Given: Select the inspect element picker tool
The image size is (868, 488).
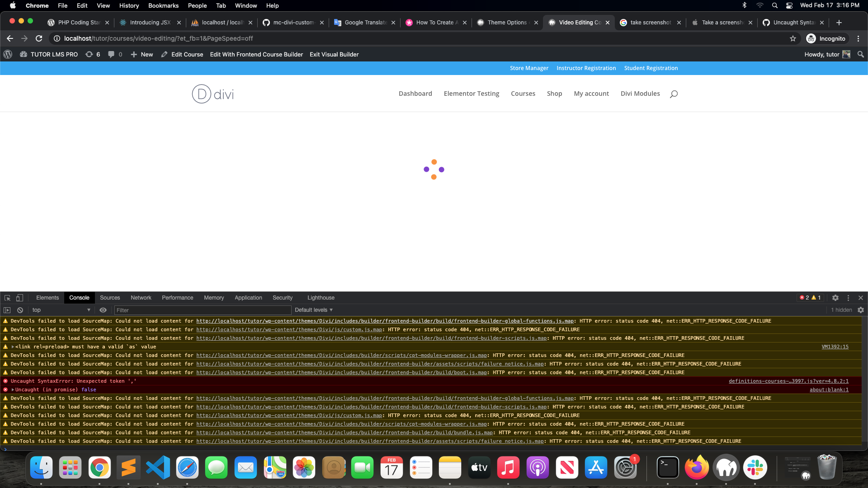Looking at the screenshot, I should pos(7,298).
